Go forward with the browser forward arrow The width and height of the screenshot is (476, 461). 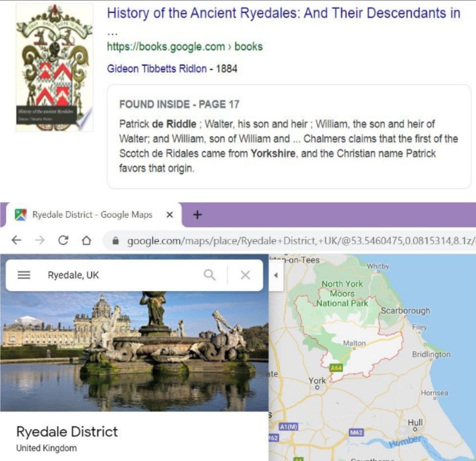pos(40,240)
